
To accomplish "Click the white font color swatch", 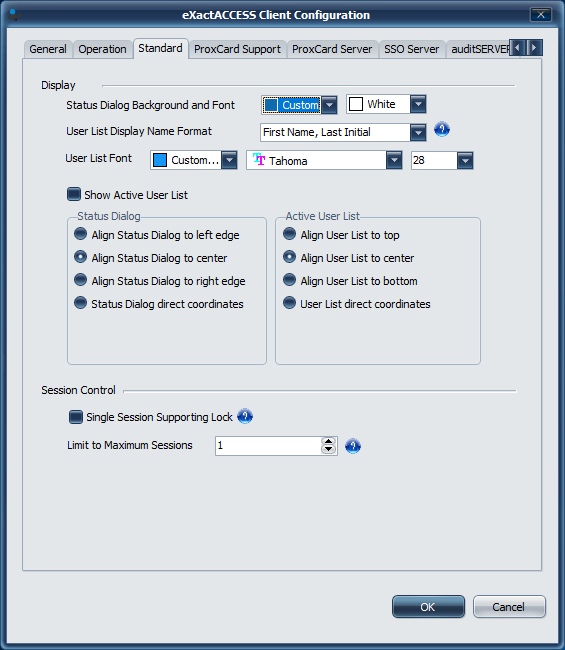I will point(356,104).
